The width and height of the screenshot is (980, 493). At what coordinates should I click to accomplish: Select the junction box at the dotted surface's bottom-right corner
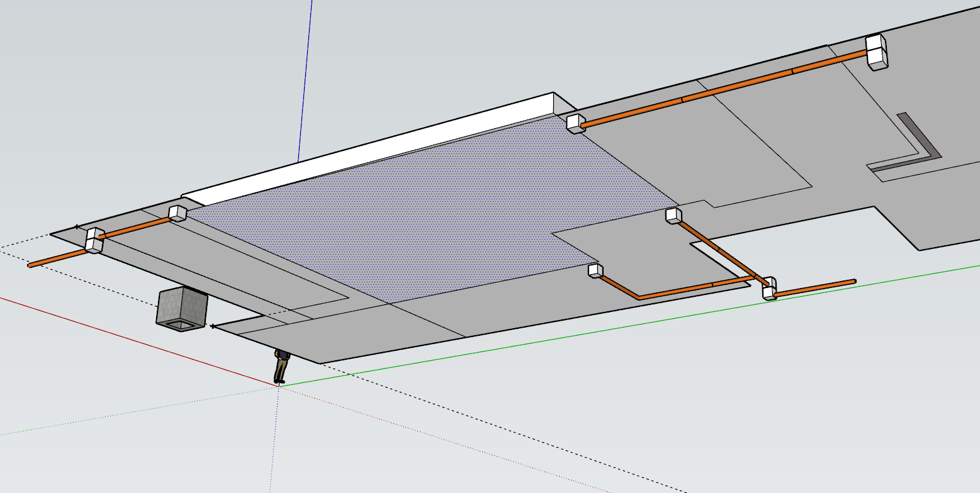click(595, 271)
